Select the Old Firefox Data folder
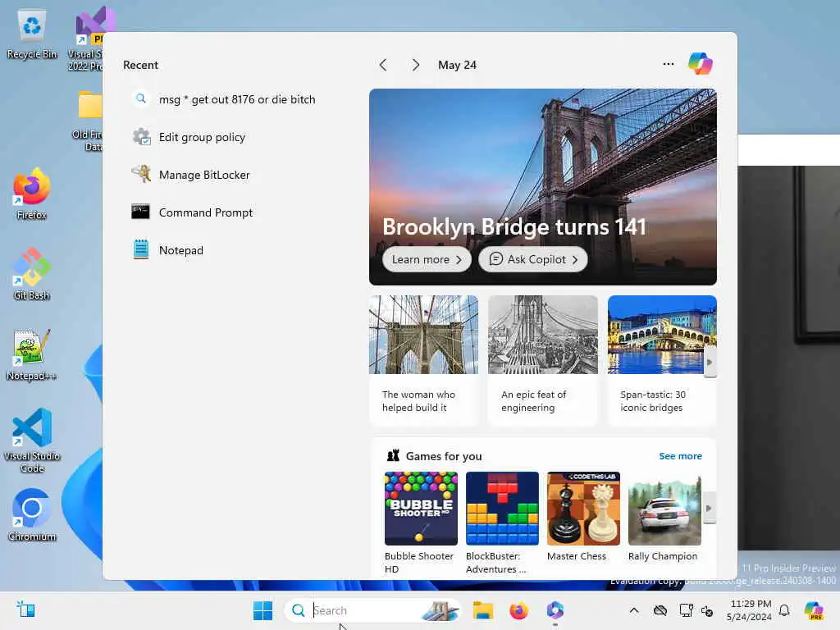This screenshot has width=840, height=630. pyautogui.click(x=88, y=121)
